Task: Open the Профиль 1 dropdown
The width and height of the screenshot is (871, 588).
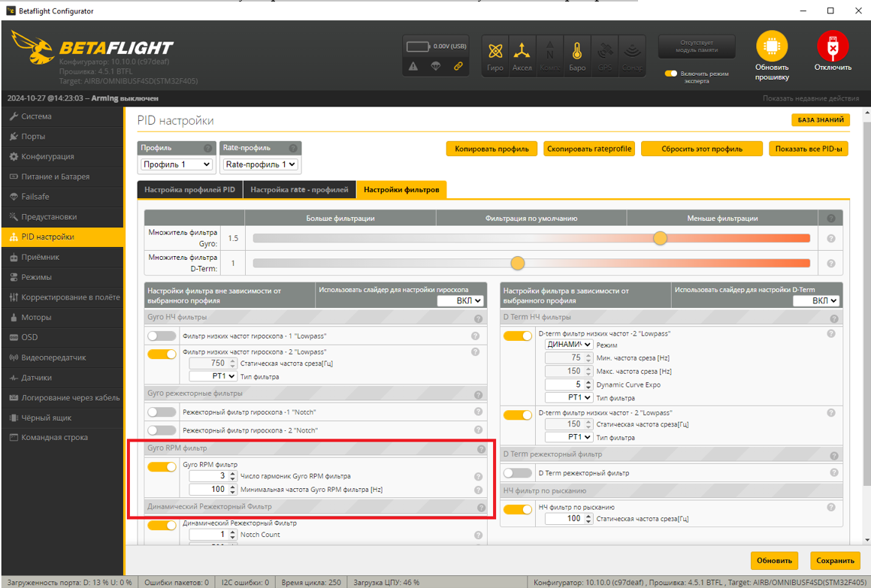Action: [x=177, y=164]
